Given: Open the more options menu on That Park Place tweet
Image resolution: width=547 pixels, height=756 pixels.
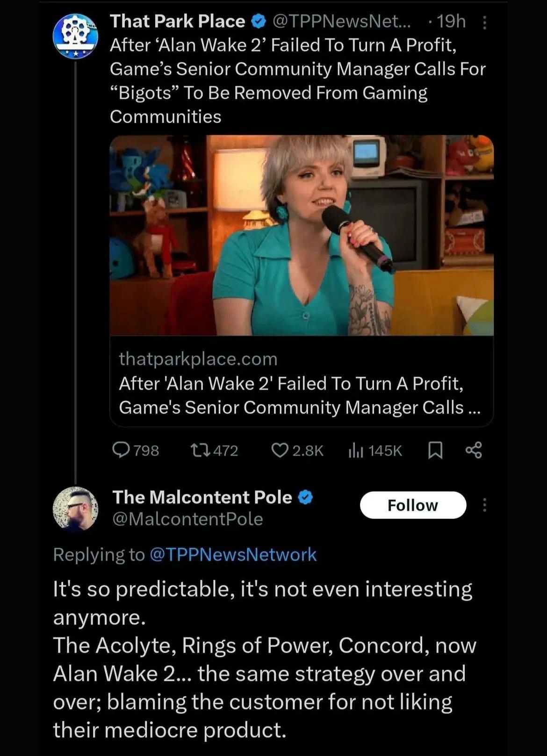Looking at the screenshot, I should pos(484,22).
